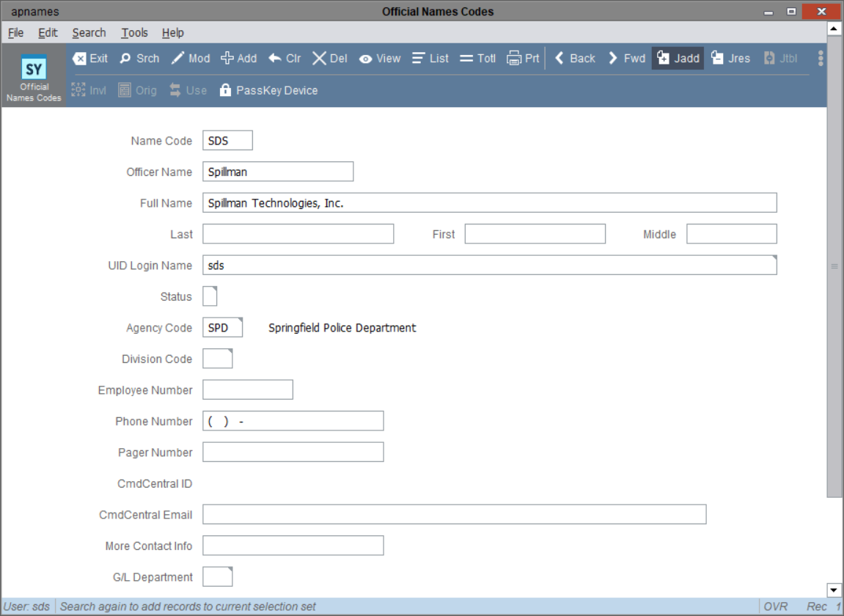This screenshot has height=616, width=844.
Task: Click the Jadd toolbar button
Action: (678, 58)
